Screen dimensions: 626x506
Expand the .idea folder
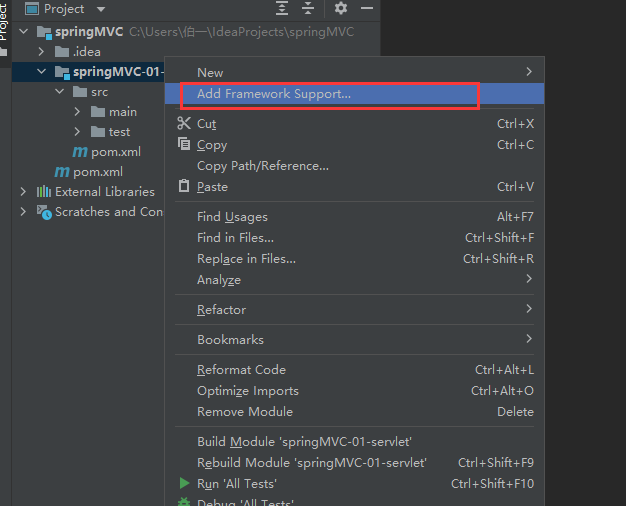41,51
